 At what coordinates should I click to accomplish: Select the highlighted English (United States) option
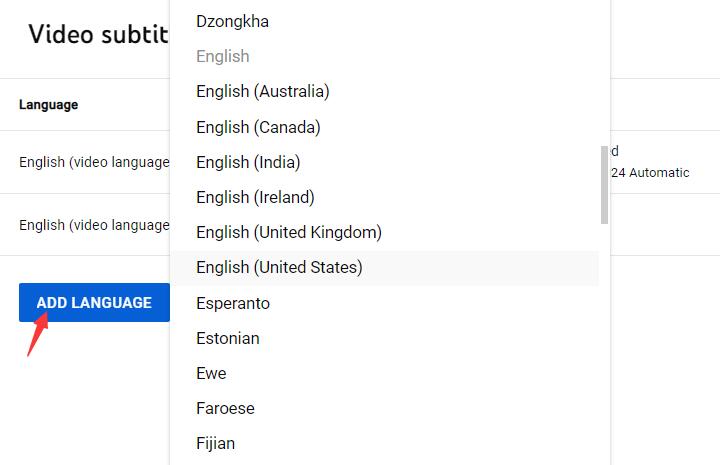(x=279, y=267)
